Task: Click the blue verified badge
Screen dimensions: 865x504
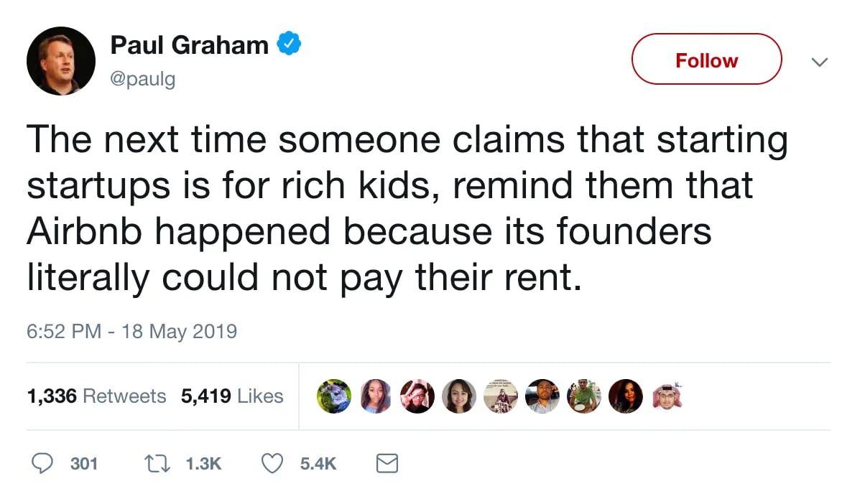Action: tap(289, 45)
